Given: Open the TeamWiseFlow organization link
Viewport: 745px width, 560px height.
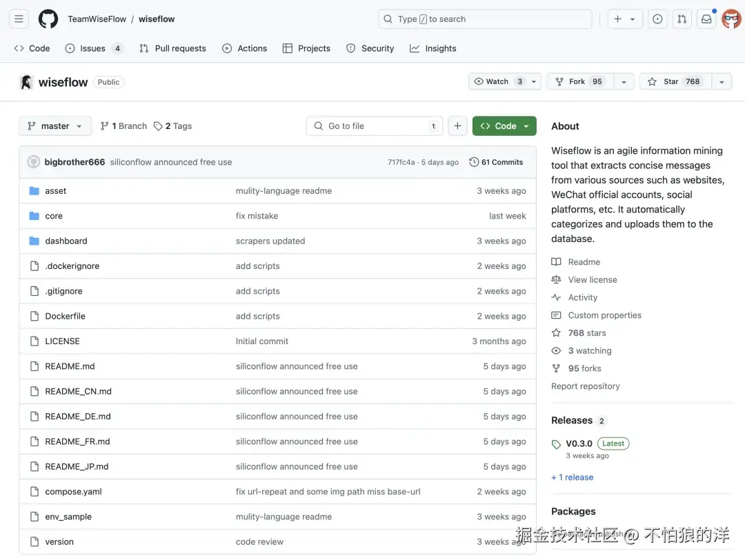Looking at the screenshot, I should pos(97,19).
